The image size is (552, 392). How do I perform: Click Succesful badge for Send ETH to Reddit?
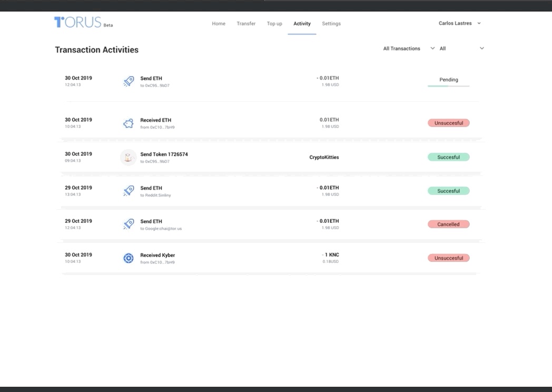(x=449, y=191)
